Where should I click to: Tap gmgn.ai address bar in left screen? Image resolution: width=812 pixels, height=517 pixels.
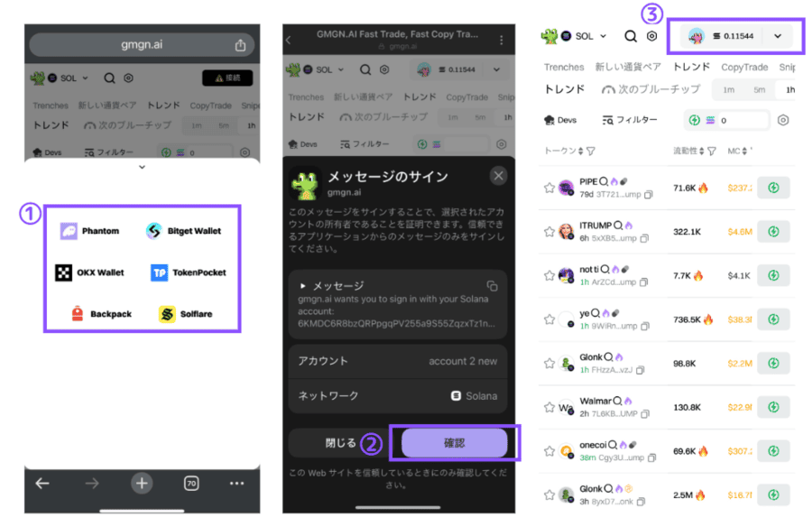pyautogui.click(x=142, y=45)
